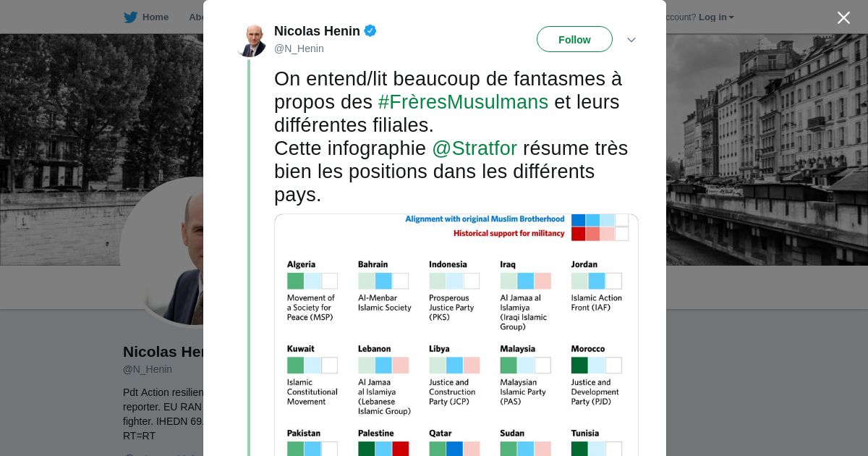Open the Log in dropdown
The height and width of the screenshot is (456, 868).
click(716, 17)
